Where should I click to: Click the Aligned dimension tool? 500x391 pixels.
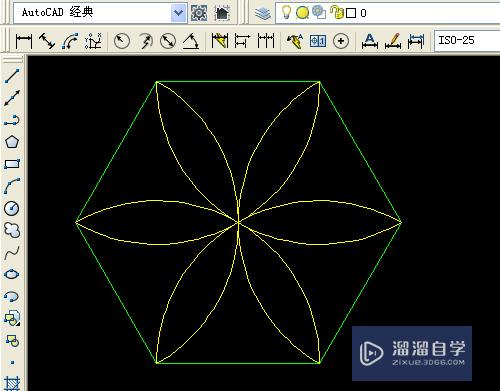coord(47,41)
